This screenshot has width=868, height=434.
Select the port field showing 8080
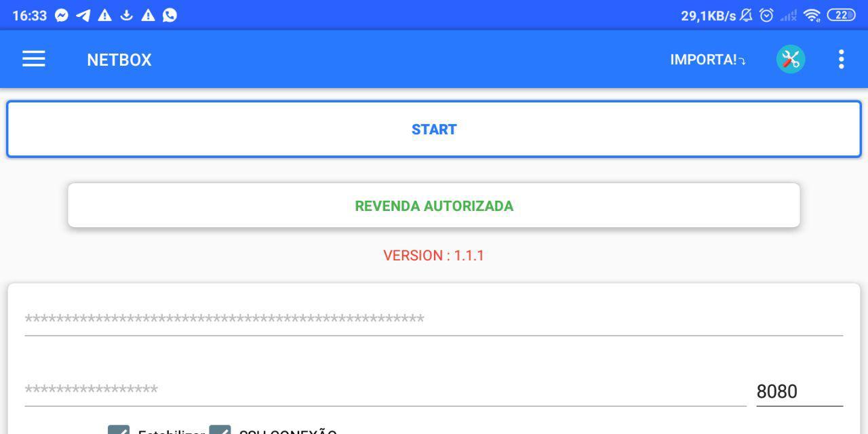(x=800, y=391)
